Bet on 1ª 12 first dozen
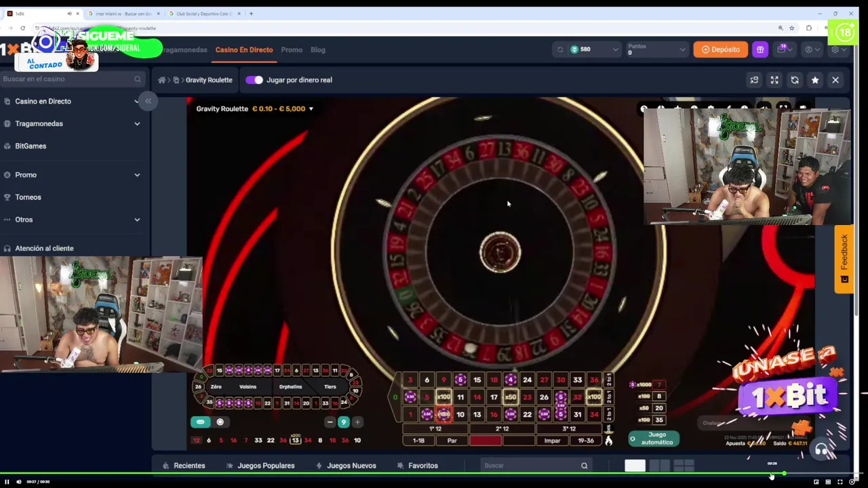This screenshot has height=488, width=868. [435, 429]
